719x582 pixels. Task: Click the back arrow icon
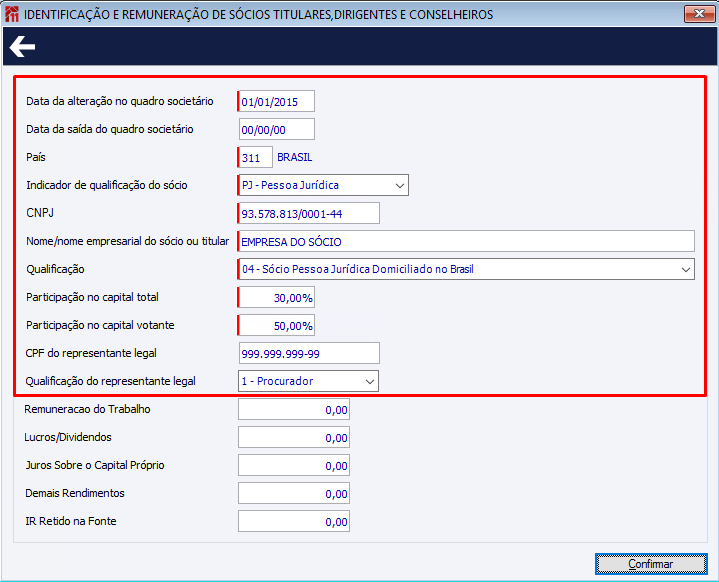(22, 47)
